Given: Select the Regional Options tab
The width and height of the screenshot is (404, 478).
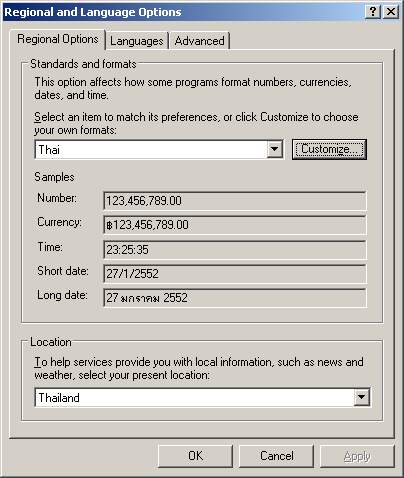Looking at the screenshot, I should point(58,39).
